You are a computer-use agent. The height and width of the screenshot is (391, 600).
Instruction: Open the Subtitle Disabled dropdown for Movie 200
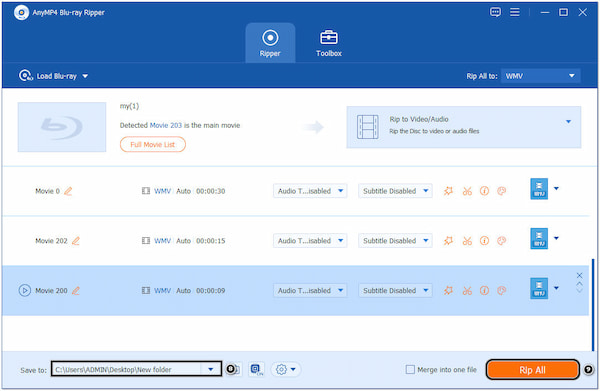tap(395, 290)
